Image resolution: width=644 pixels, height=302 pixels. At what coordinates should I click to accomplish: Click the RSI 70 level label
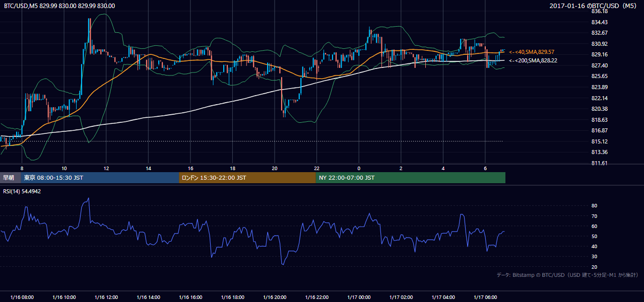594,216
